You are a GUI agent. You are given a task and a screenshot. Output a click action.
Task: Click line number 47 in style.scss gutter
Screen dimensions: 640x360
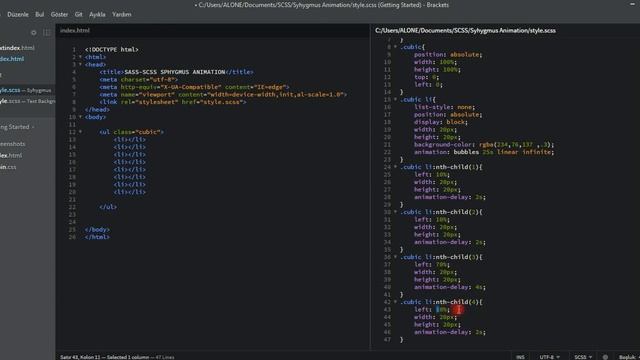pyautogui.click(x=387, y=340)
